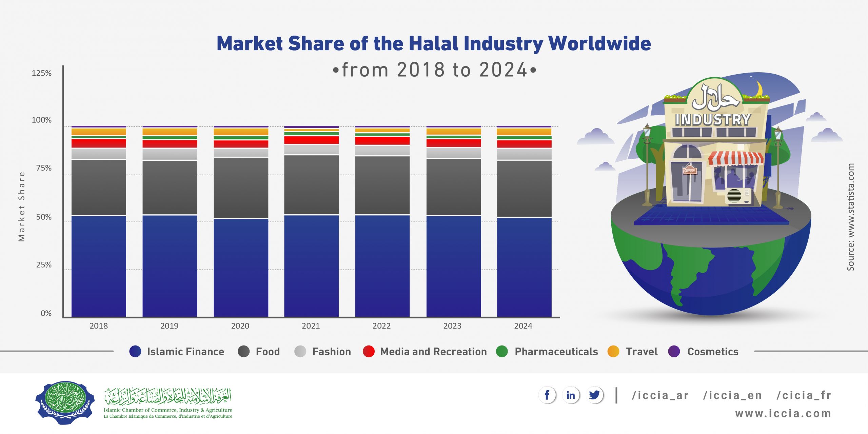Open the /iccia_ar handle link
The height and width of the screenshot is (434, 868).
coord(660,395)
